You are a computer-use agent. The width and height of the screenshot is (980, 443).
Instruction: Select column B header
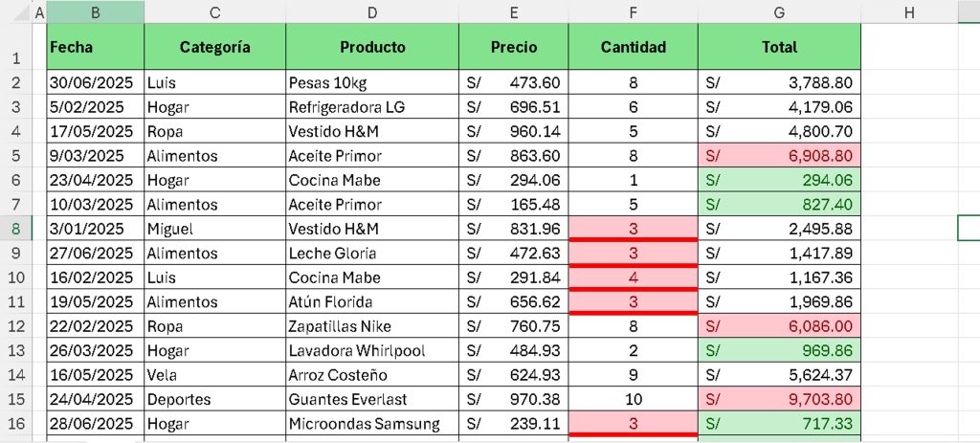coord(95,11)
